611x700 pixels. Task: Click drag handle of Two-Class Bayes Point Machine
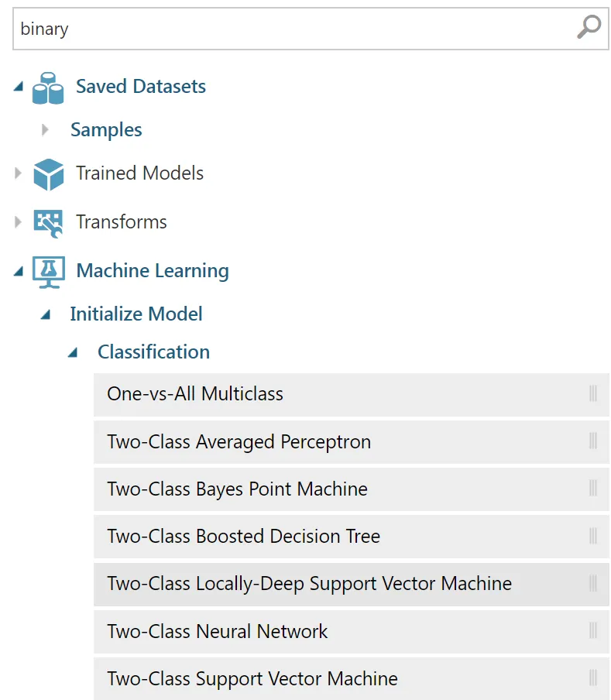592,488
